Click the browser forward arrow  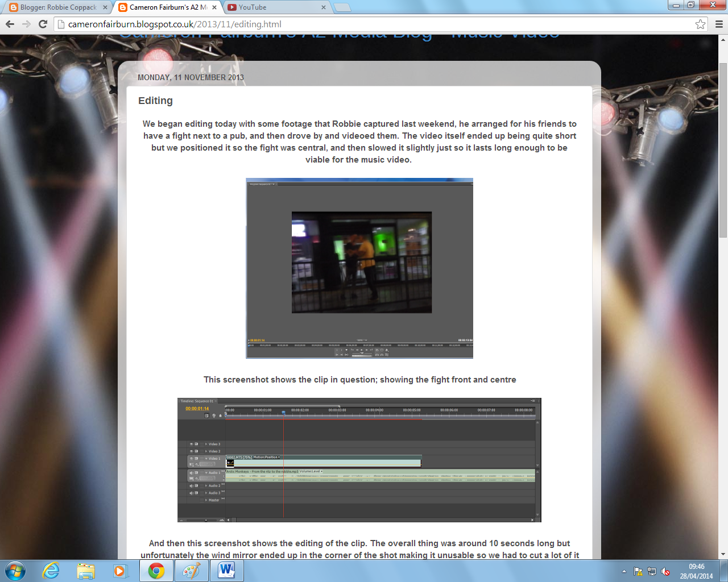(26, 24)
